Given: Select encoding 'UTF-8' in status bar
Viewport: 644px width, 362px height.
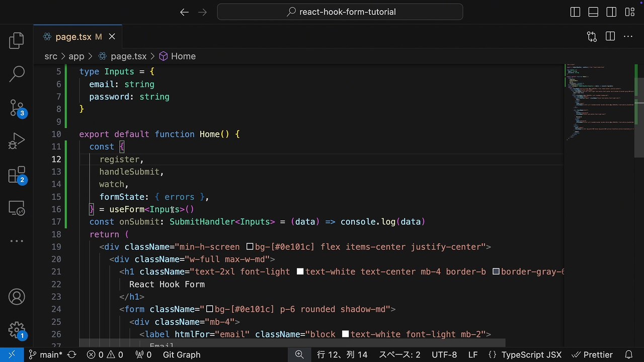Looking at the screenshot, I should point(444,354).
